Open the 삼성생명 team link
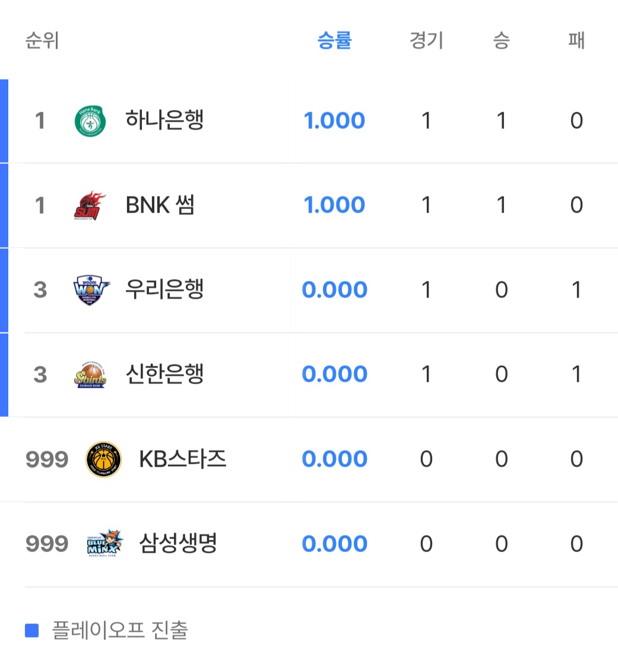The height and width of the screenshot is (672, 618). 178,544
